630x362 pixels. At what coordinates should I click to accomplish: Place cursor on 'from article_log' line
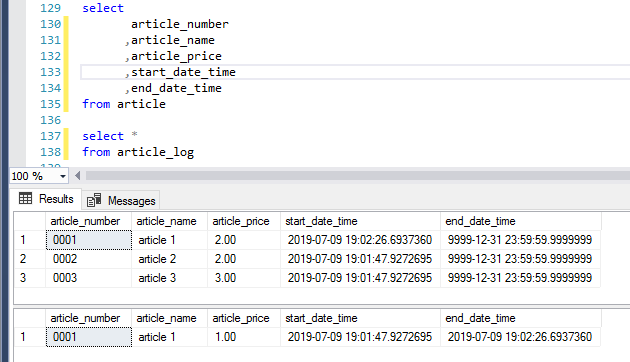138,152
